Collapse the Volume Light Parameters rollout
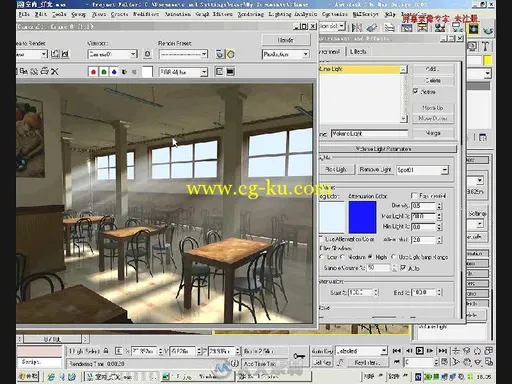 [387, 149]
